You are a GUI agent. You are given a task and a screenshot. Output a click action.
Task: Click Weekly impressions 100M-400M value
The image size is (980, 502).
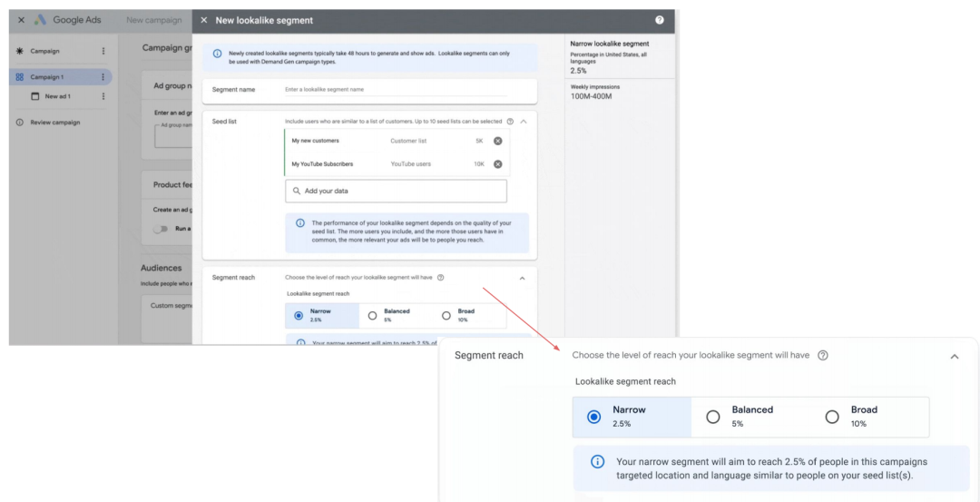(x=591, y=96)
